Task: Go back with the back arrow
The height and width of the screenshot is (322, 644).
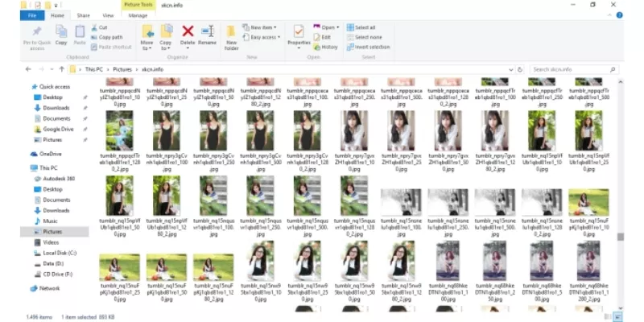Action: click(x=28, y=69)
